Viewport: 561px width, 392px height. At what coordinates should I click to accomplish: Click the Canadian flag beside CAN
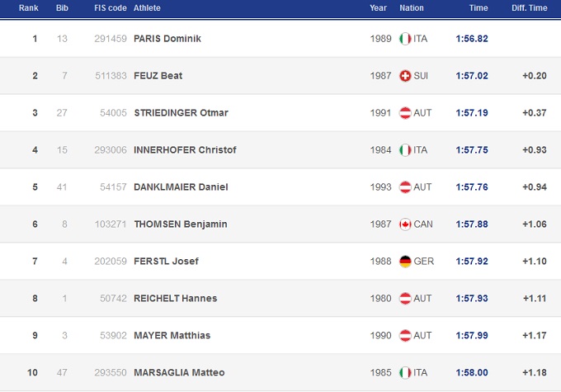click(x=405, y=224)
